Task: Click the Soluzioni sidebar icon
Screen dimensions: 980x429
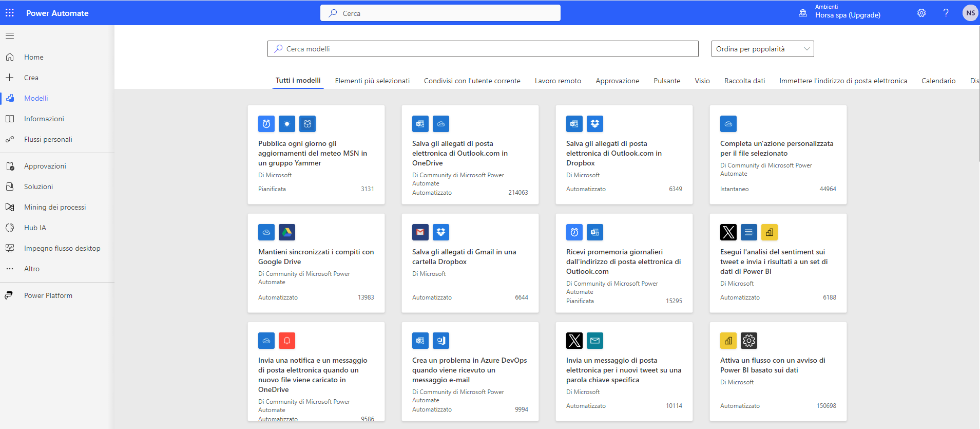Action: 10,186
